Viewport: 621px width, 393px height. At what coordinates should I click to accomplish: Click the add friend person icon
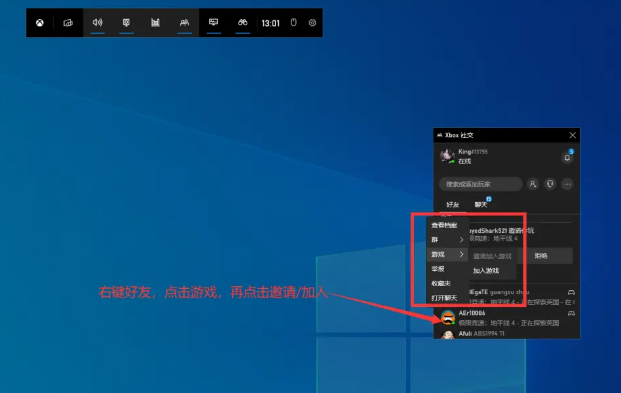click(533, 184)
